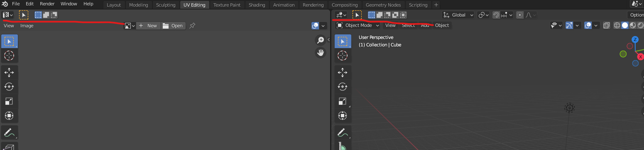This screenshot has width=644, height=150.
Task: Toggle proportional editing in viewport header
Action: click(520, 15)
